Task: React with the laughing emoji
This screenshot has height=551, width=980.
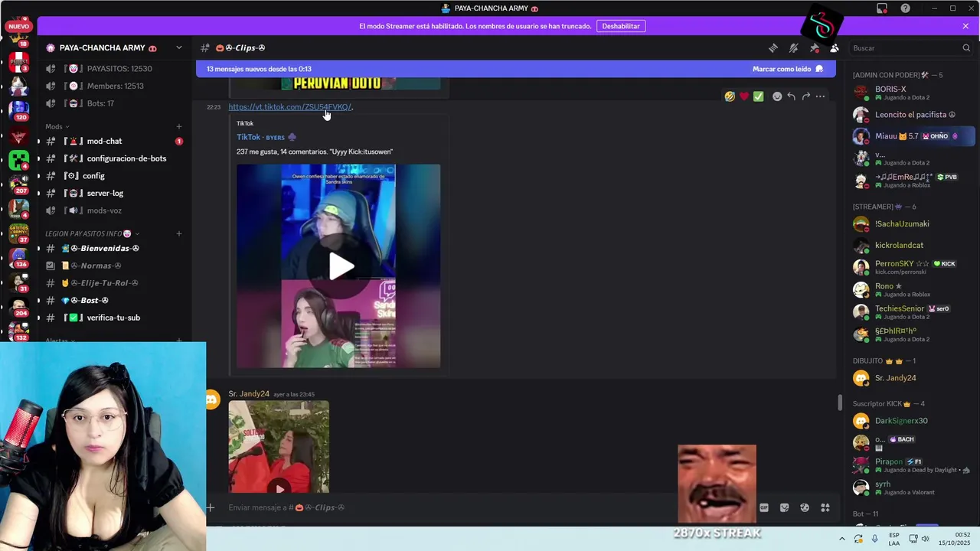Action: tap(730, 96)
